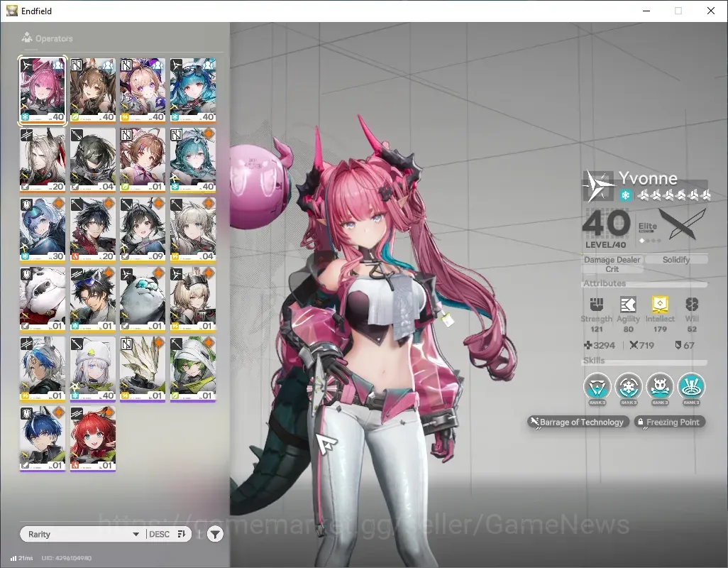Toggle the DESC sort order button

(168, 534)
